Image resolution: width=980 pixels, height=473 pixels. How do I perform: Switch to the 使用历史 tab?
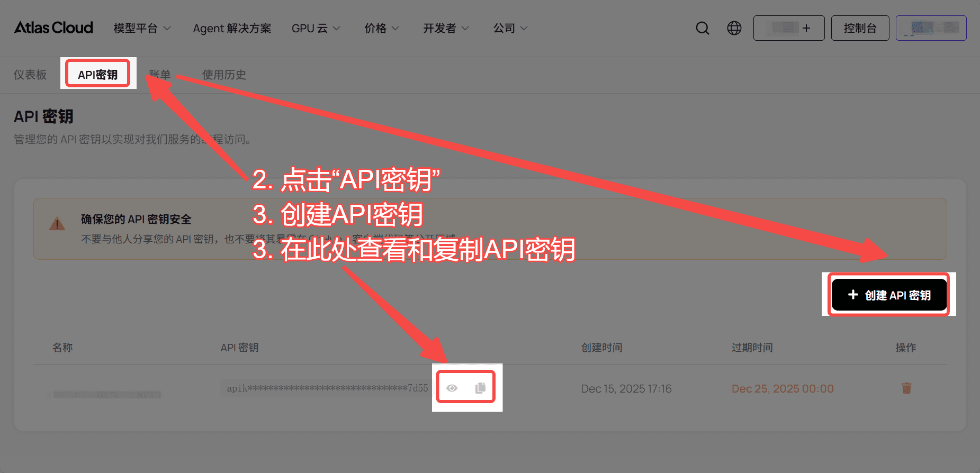(224, 75)
